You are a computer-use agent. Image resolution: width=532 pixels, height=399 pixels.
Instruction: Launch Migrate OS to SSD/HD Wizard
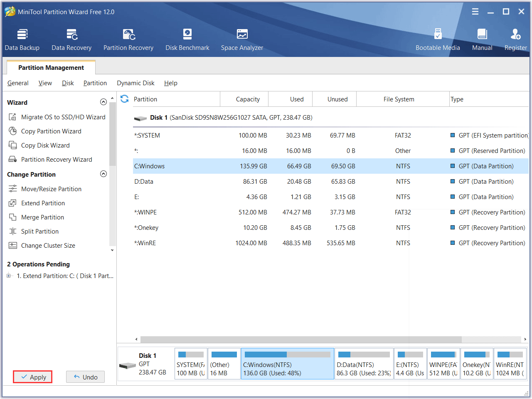click(63, 117)
